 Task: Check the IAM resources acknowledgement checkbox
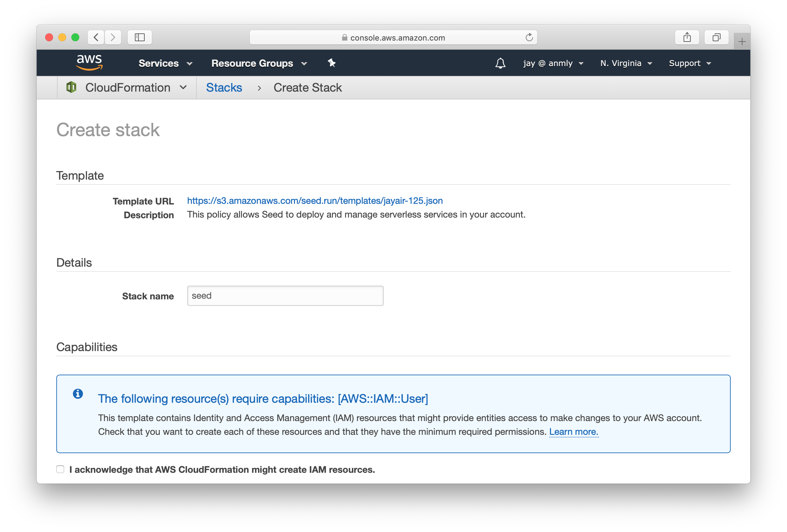pos(60,469)
